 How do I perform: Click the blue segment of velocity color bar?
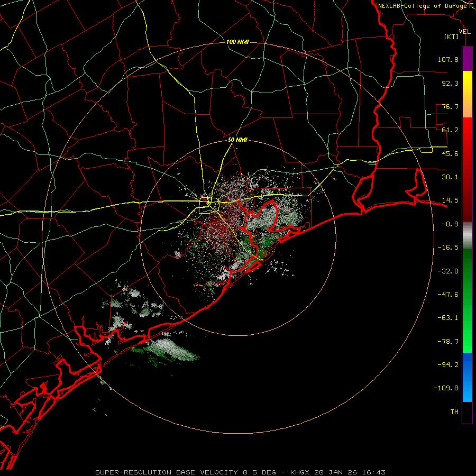[467, 377]
